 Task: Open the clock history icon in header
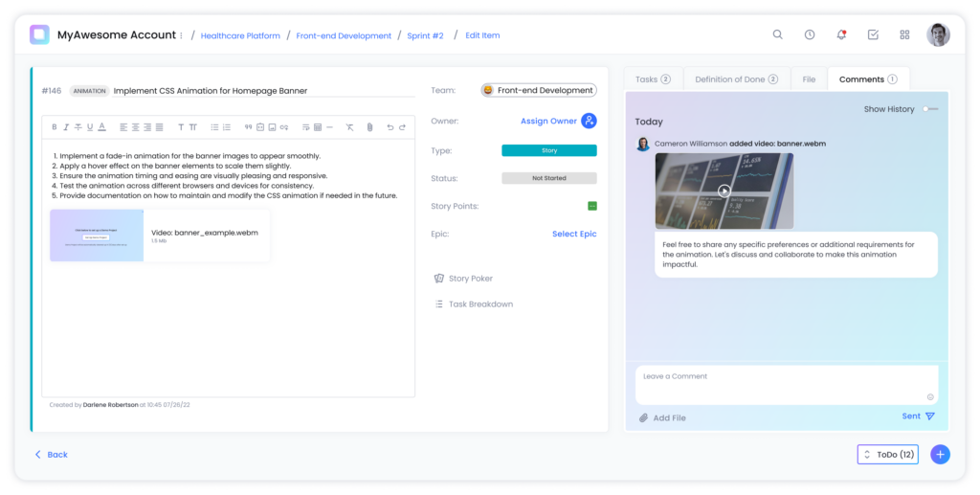[810, 34]
